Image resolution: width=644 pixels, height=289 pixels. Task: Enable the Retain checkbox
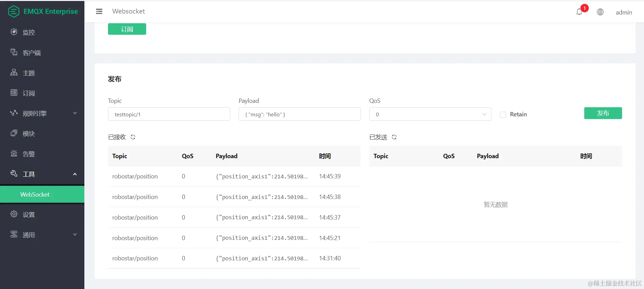(x=503, y=115)
